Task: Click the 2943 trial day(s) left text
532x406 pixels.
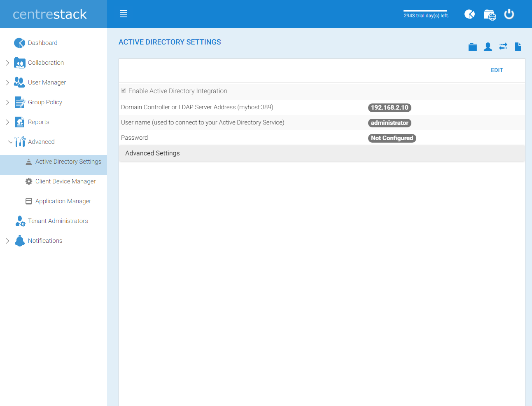Action: [426, 16]
